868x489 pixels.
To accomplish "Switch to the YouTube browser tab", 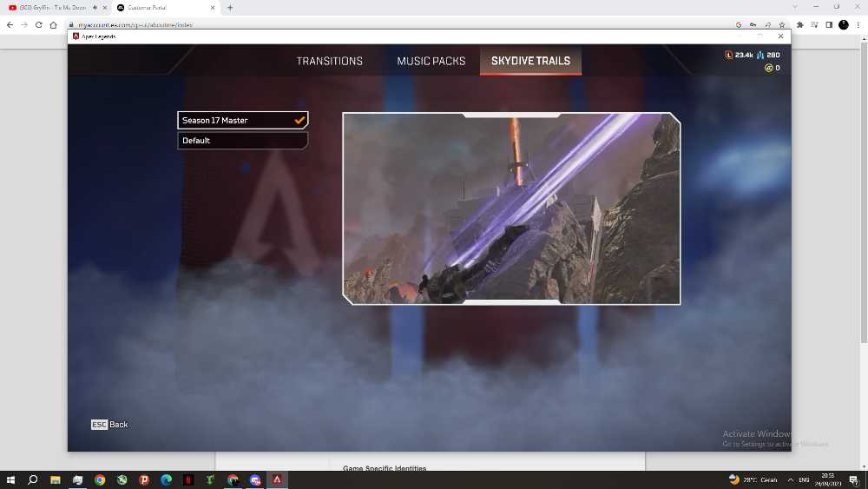I will pos(53,8).
